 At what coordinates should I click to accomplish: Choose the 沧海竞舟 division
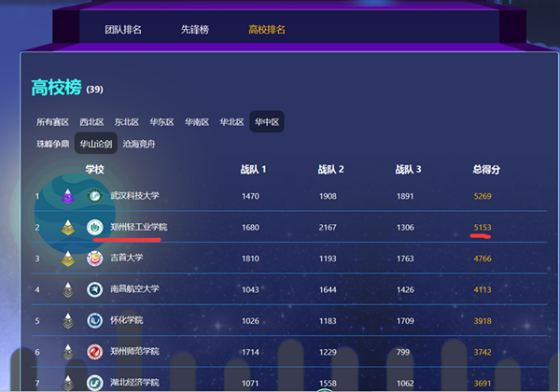(x=140, y=145)
